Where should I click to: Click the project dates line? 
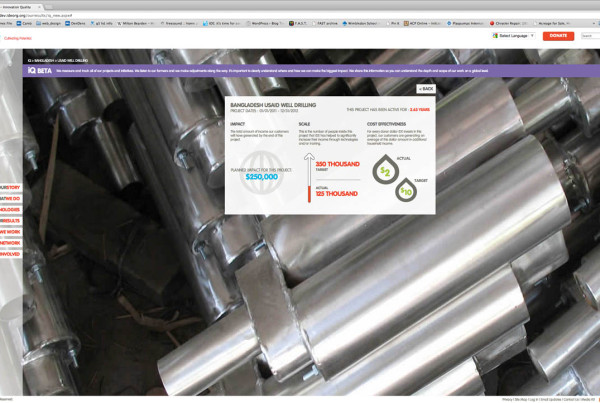coord(264,111)
